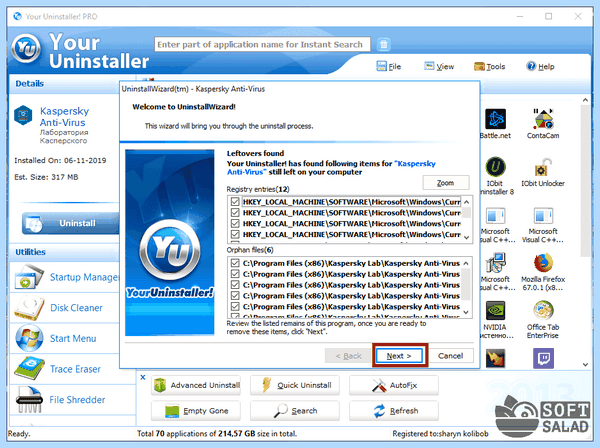This screenshot has width=600, height=448.
Task: Click registry entries list scroll down arrow
Action: point(466,238)
